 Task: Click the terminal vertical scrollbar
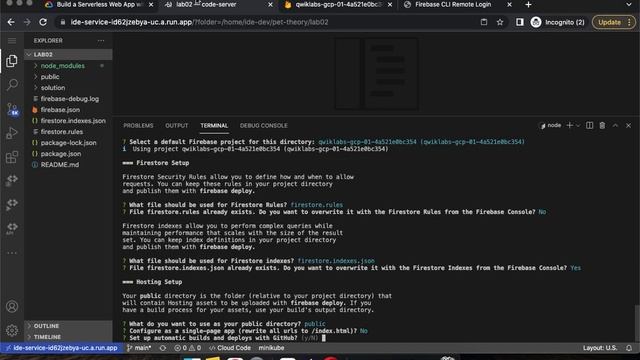point(637,322)
